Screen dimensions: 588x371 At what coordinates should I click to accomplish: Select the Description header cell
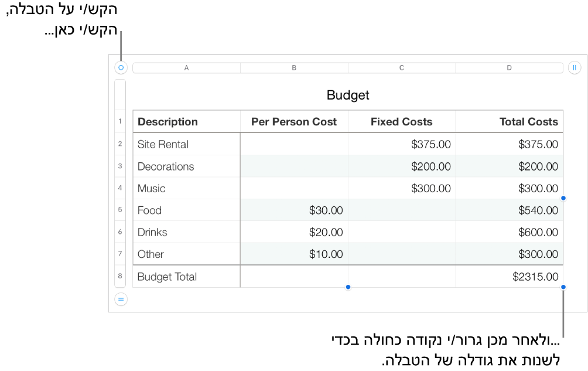coord(186,121)
